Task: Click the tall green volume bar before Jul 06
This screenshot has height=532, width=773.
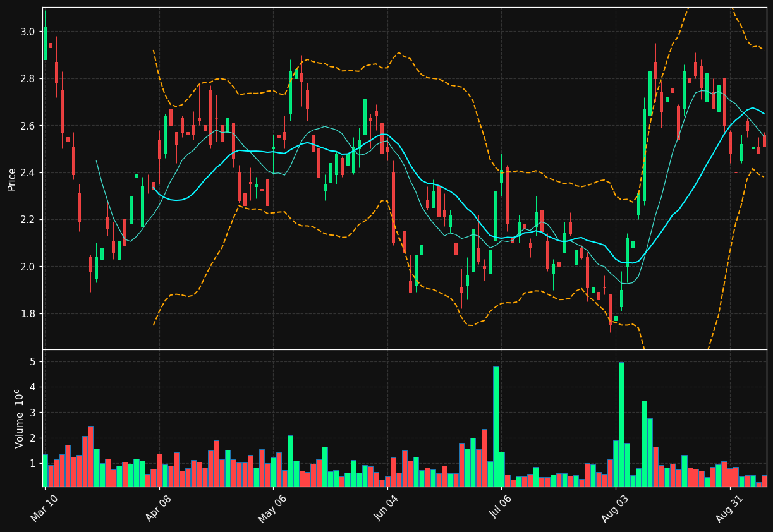Action: 496,426
